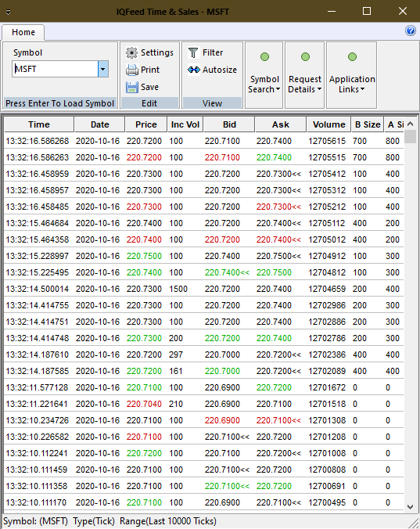Image resolution: width=420 pixels, height=529 pixels.
Task: Click volume cell 12704659
Action: (327, 289)
